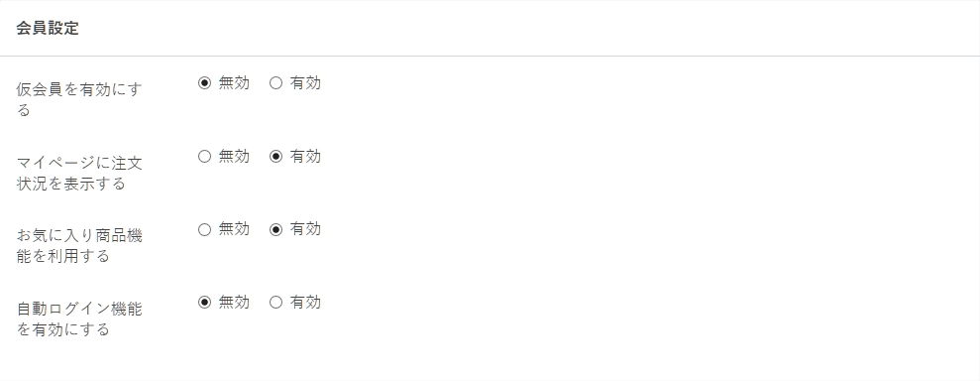Click the 会員設定 section heading
This screenshot has height=381, width=980.
point(48,28)
